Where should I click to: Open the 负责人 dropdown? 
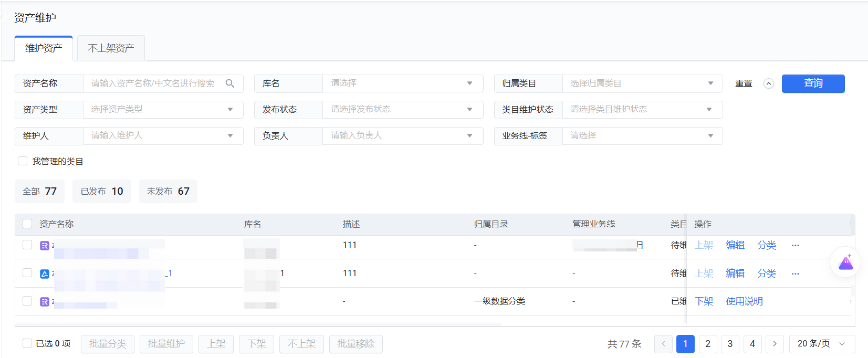pos(403,136)
